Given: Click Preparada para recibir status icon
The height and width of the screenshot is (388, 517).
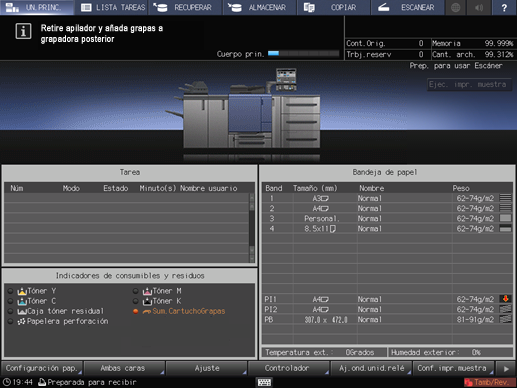Looking at the screenshot, I should (42, 382).
